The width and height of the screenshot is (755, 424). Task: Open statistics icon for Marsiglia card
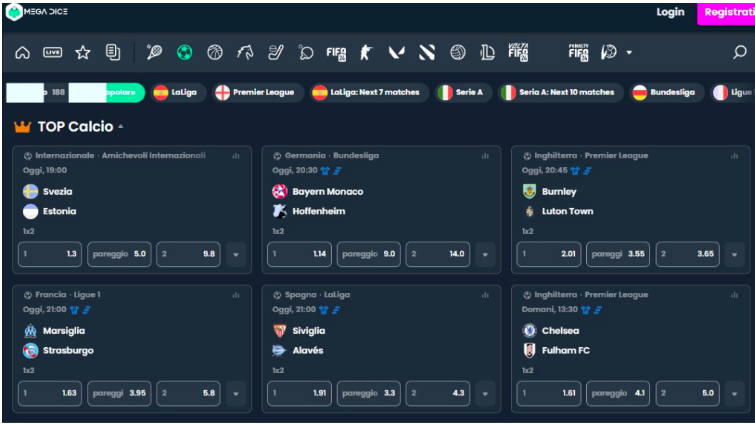coord(236,295)
